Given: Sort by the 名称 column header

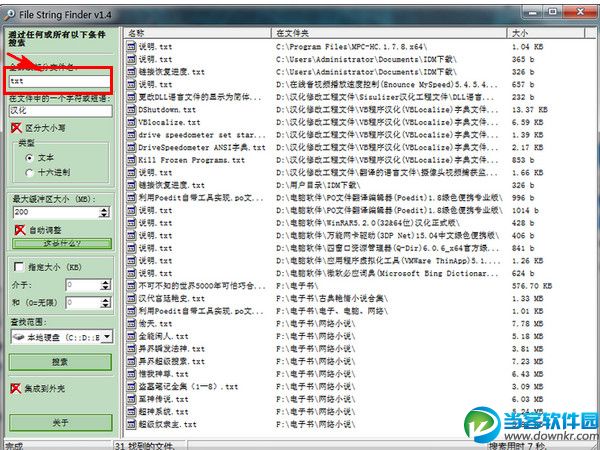Looking at the screenshot, I should 197,33.
